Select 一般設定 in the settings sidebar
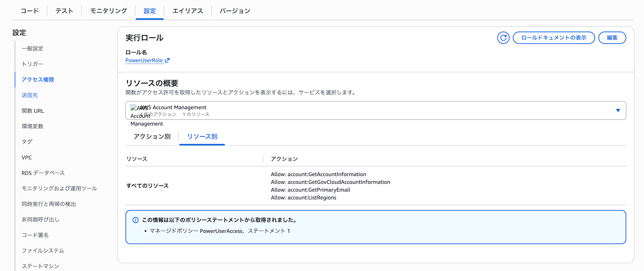The image size is (644, 271). [33, 49]
